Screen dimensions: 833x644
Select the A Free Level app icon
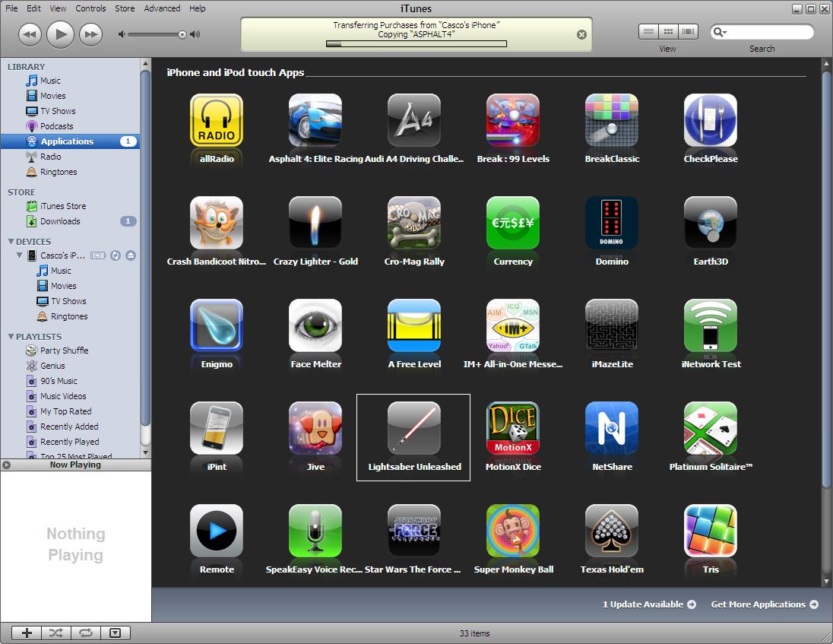point(414,325)
